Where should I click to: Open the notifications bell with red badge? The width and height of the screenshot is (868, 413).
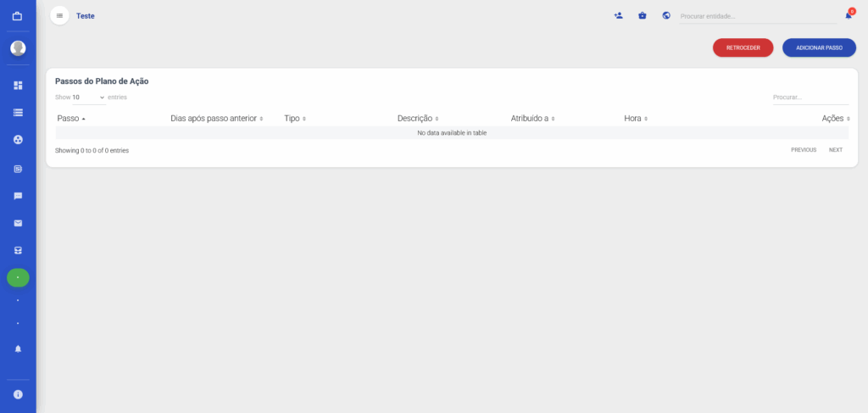point(848,15)
